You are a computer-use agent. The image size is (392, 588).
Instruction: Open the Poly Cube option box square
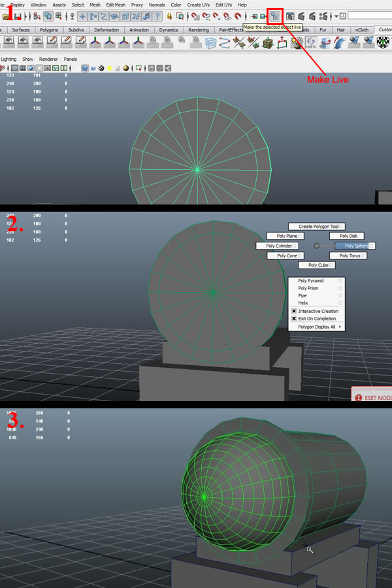[x=332, y=265]
